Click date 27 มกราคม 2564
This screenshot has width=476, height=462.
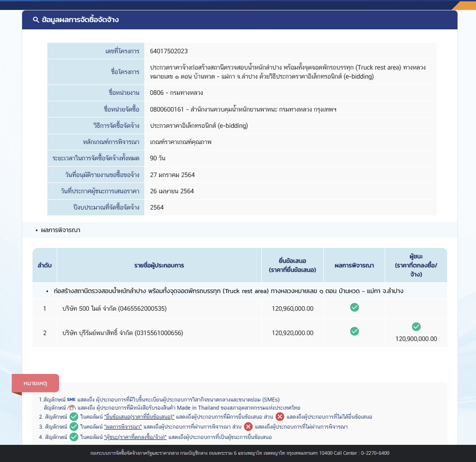pos(172,175)
